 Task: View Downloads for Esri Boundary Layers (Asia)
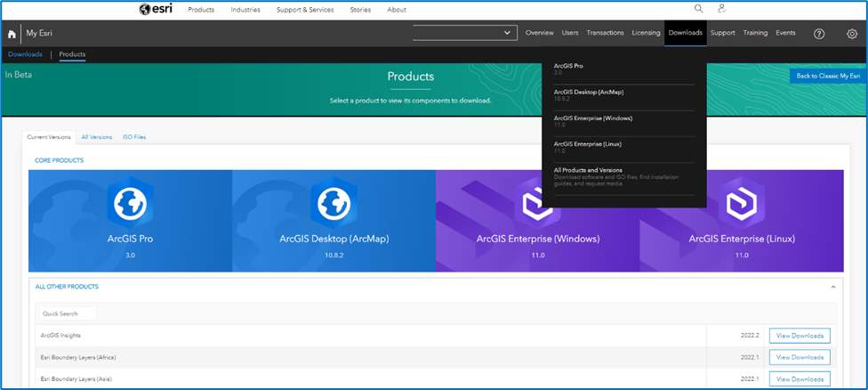point(800,379)
